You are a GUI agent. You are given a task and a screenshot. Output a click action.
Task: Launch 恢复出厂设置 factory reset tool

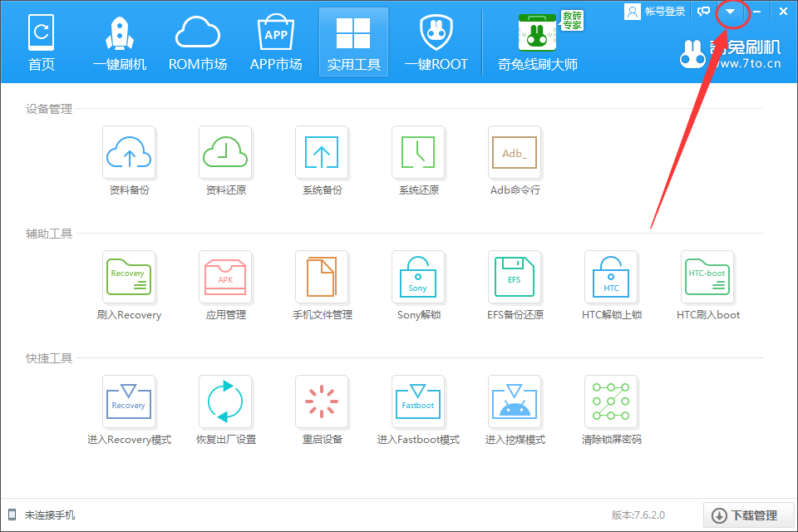click(x=225, y=401)
